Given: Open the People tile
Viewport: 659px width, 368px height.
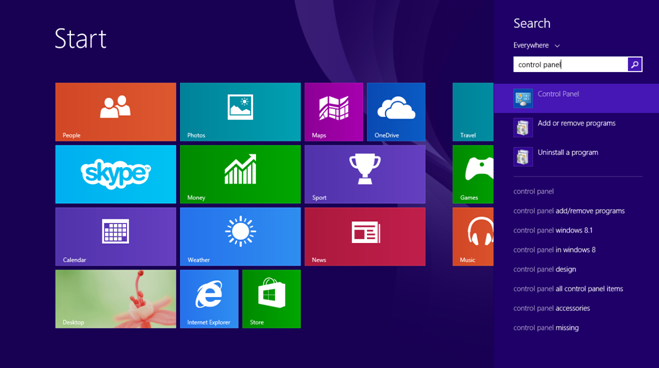Looking at the screenshot, I should pyautogui.click(x=116, y=112).
